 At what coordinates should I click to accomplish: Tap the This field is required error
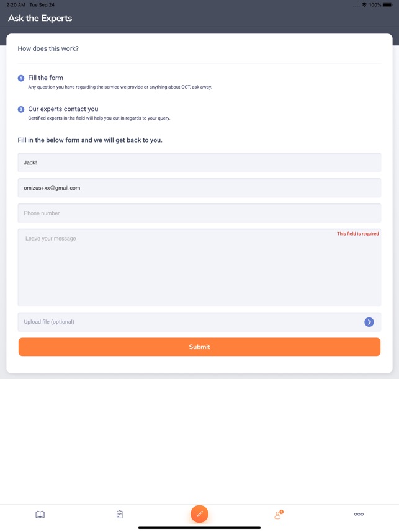(x=357, y=234)
